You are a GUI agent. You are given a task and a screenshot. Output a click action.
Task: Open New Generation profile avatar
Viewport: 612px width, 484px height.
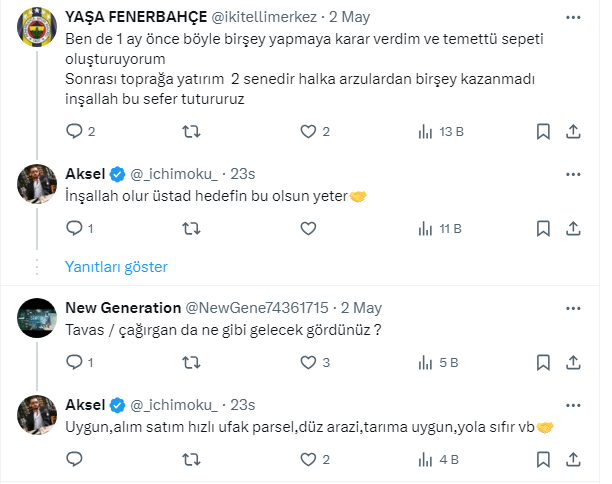tap(37, 319)
